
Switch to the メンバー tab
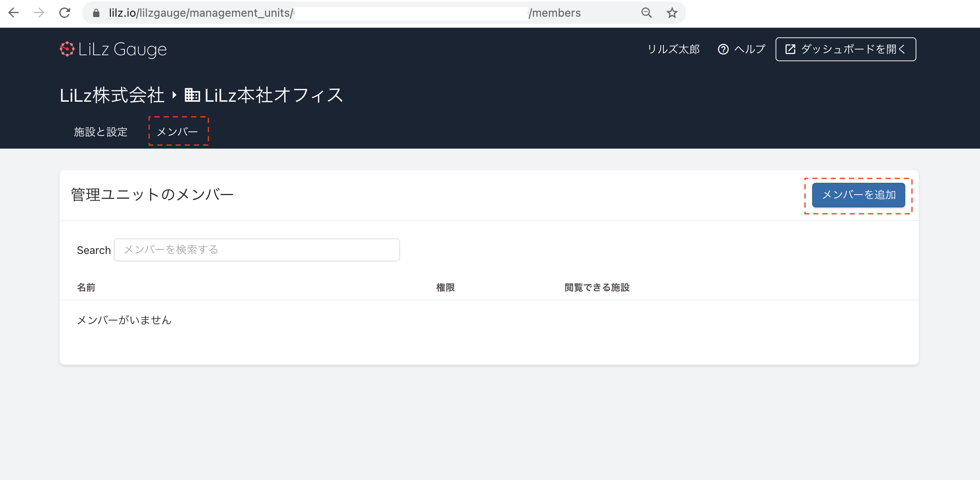178,132
